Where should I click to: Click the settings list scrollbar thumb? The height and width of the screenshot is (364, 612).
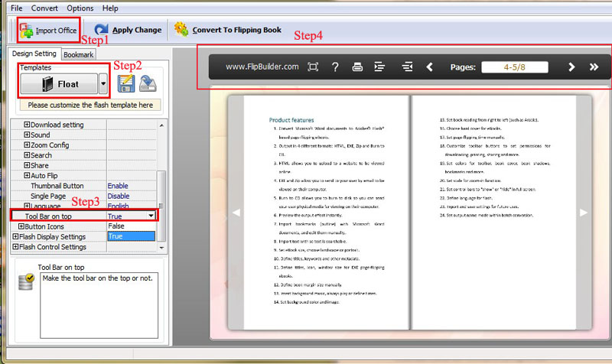161,206
